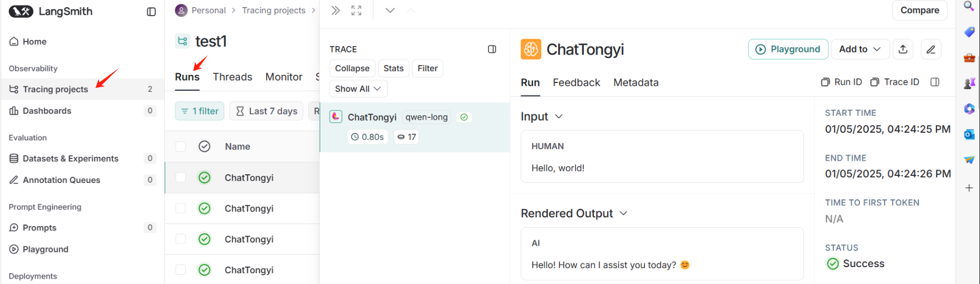Select the ChatTongyi trace node
Viewport: 980px width, 284px height.
coord(415,127)
